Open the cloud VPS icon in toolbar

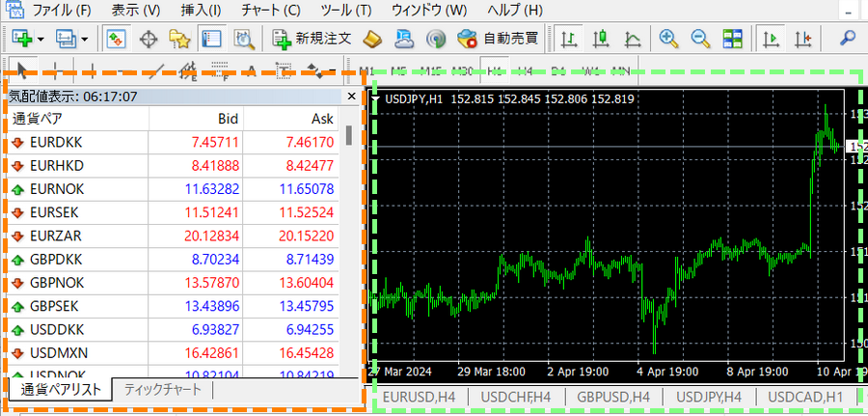coord(404,39)
